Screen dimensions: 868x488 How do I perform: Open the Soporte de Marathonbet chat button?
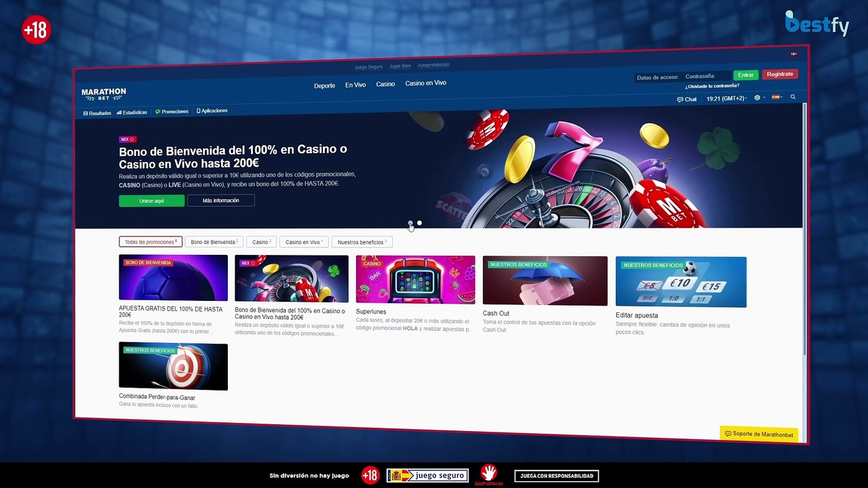pyautogui.click(x=759, y=434)
